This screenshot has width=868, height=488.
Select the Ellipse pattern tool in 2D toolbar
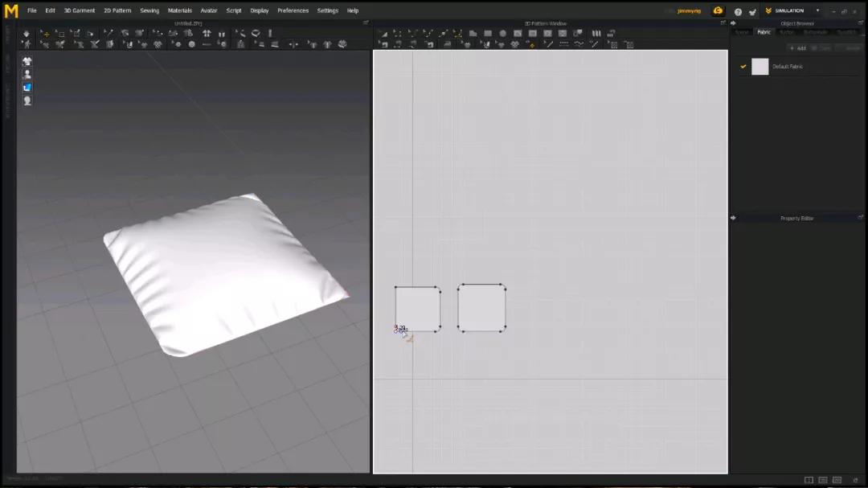coord(502,34)
